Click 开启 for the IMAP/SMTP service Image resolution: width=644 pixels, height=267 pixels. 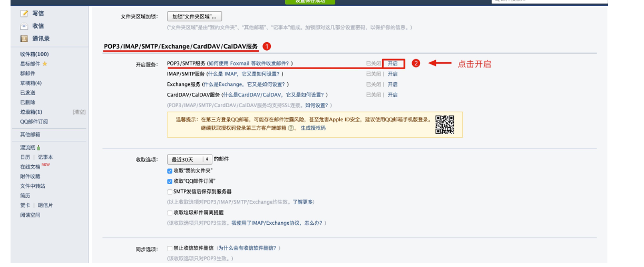(393, 74)
